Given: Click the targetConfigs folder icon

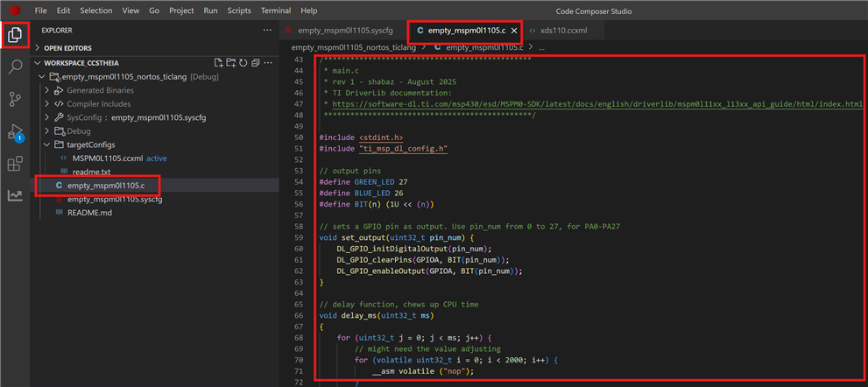Looking at the screenshot, I should (59, 144).
